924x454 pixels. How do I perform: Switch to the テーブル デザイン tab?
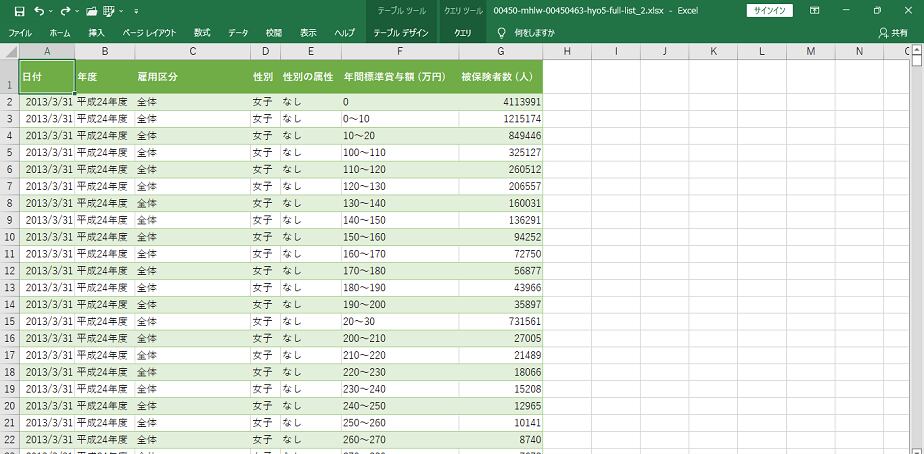coord(400,32)
